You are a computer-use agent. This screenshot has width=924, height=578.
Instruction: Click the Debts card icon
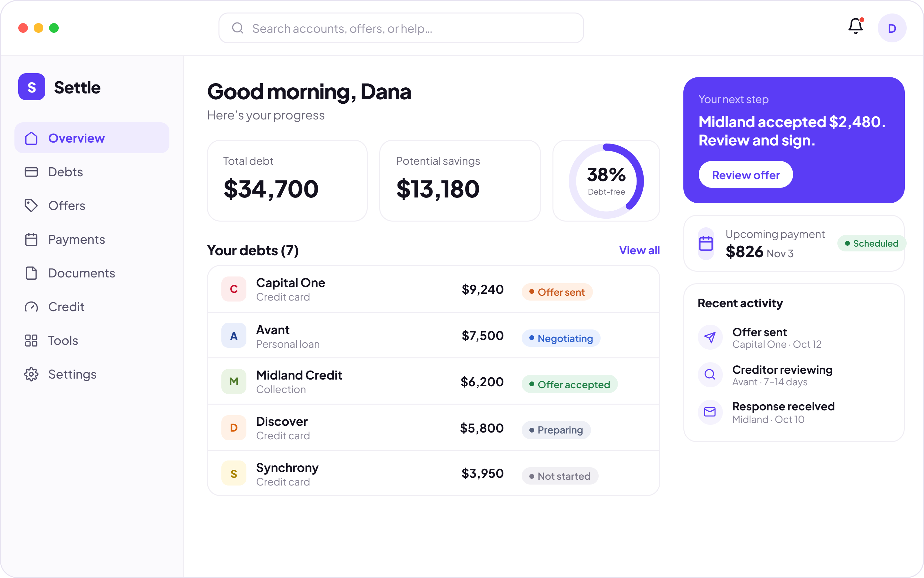31,172
